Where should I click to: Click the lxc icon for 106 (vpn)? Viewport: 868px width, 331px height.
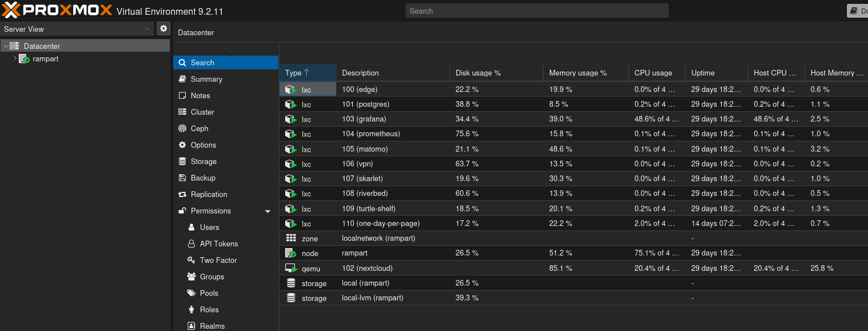[291, 164]
